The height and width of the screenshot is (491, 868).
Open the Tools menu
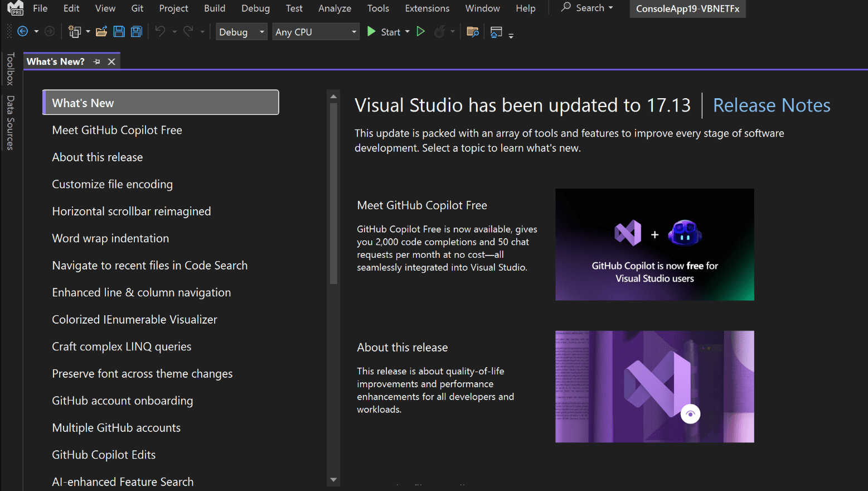[x=378, y=8]
